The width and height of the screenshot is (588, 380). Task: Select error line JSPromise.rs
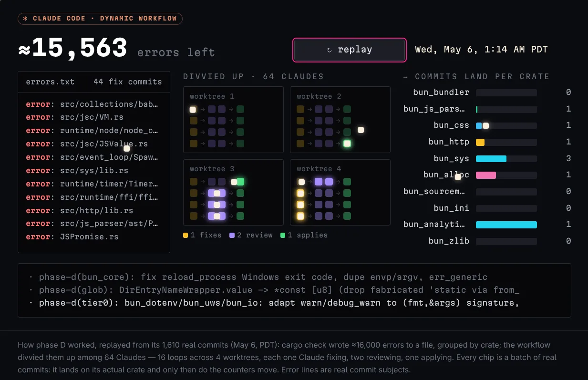(72, 237)
